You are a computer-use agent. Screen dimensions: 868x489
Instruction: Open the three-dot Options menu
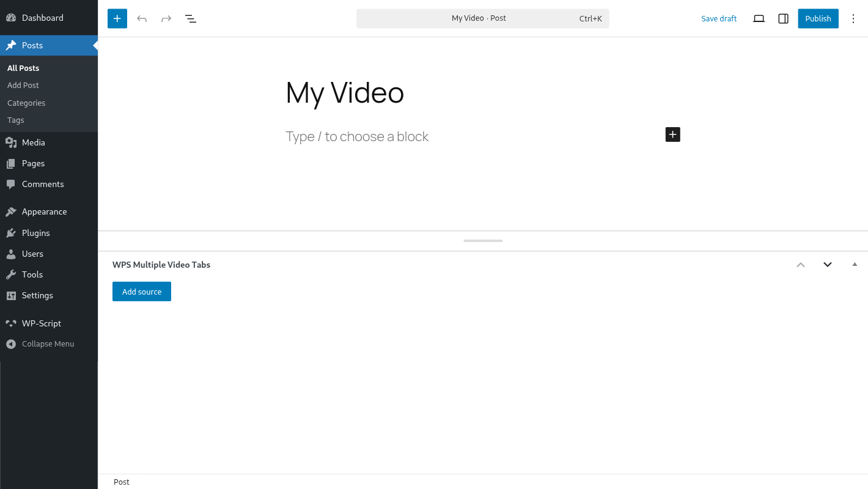(x=853, y=18)
